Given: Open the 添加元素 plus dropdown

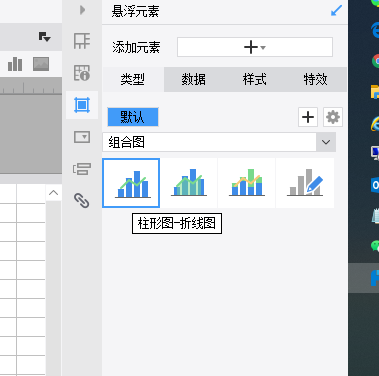Looking at the screenshot, I should coord(255,47).
